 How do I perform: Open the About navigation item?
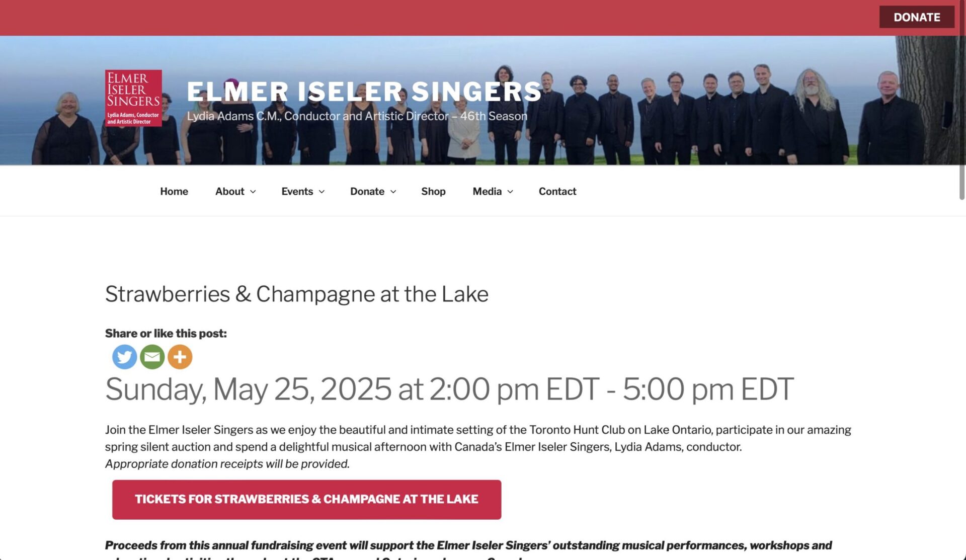click(229, 191)
